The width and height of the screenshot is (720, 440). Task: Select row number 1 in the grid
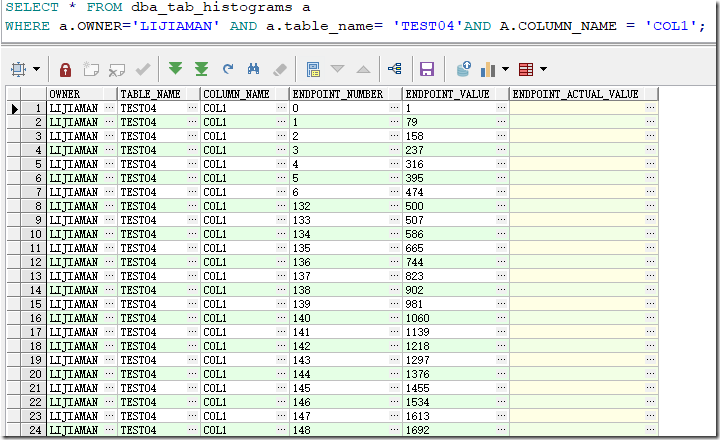[x=34, y=108]
